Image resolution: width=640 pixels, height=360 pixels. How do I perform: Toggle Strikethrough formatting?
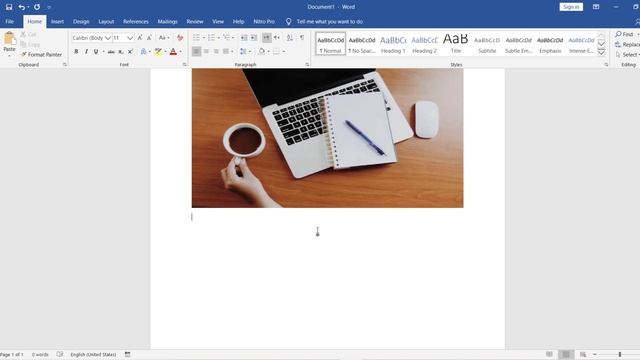[x=111, y=51]
